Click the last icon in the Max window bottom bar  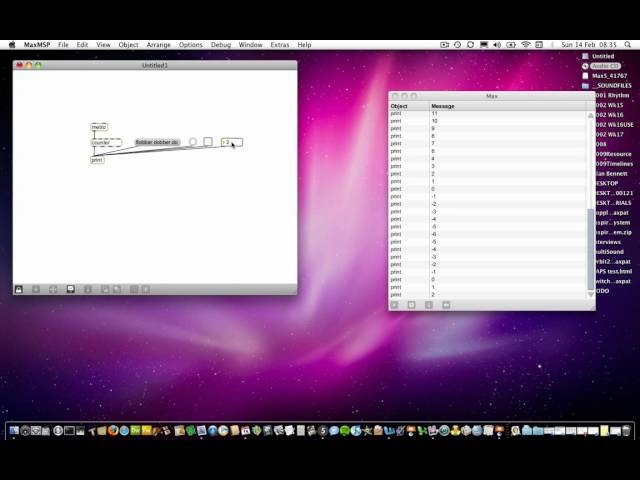pos(446,304)
